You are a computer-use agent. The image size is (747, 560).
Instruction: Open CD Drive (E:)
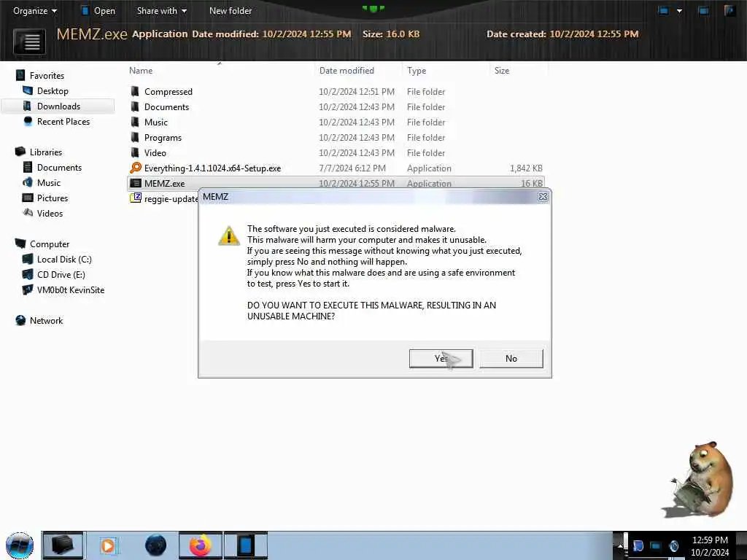click(x=61, y=274)
